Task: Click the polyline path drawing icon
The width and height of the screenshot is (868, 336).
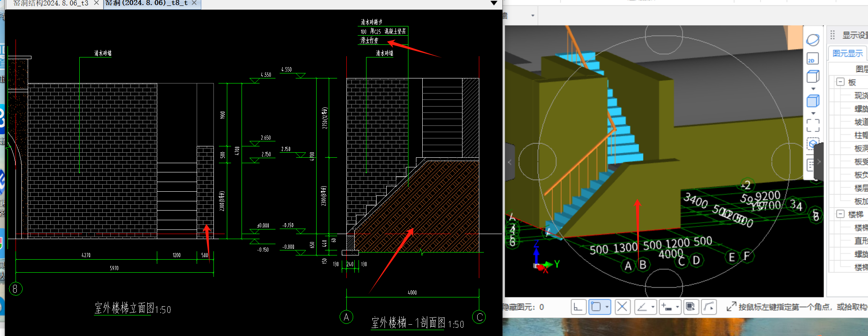Action: (x=709, y=307)
